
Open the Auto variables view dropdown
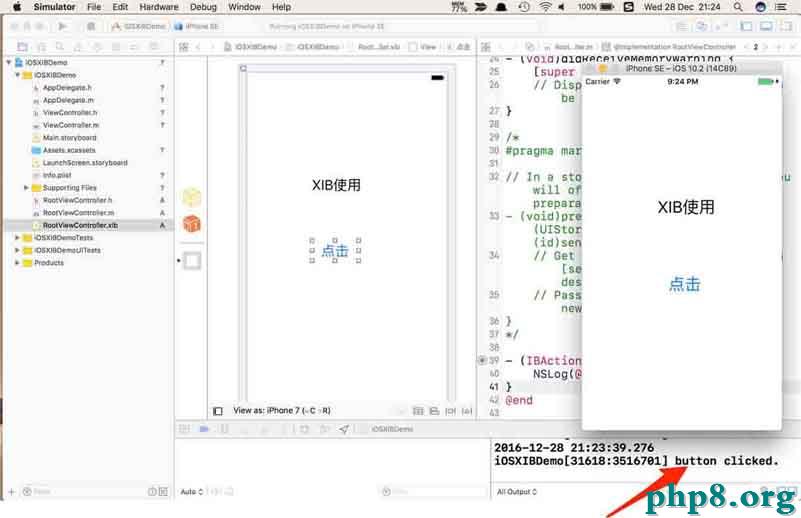click(192, 491)
